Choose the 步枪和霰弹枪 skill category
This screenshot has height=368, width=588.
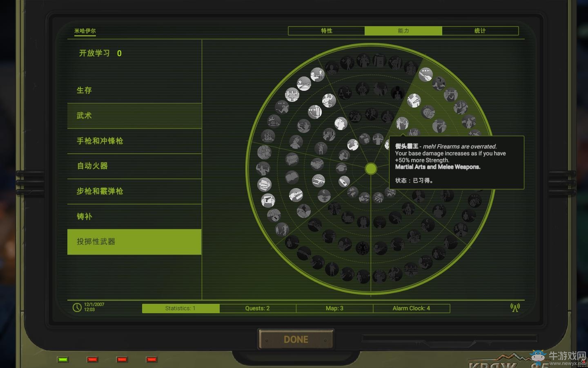coord(134,191)
